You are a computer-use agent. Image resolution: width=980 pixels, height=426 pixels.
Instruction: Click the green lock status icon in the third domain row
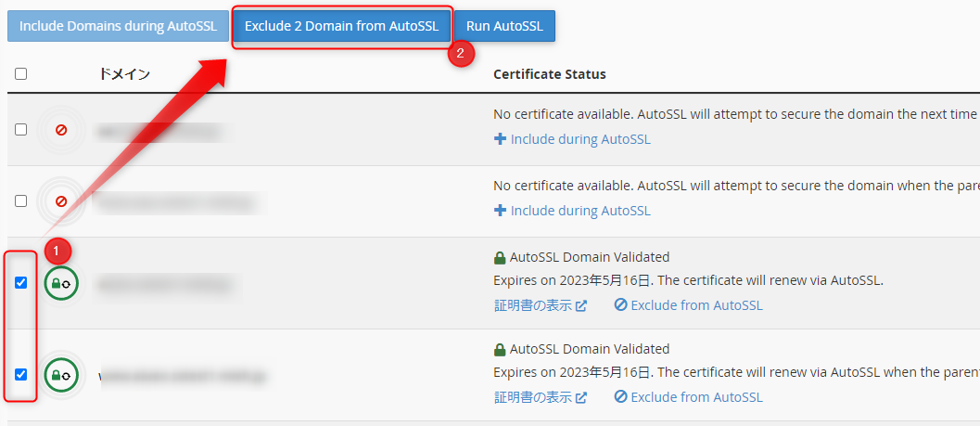coord(61,283)
